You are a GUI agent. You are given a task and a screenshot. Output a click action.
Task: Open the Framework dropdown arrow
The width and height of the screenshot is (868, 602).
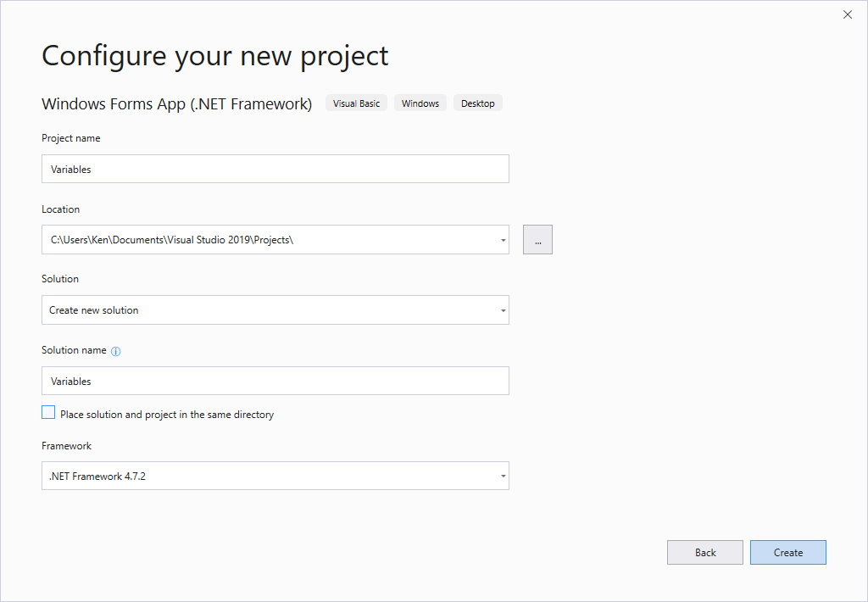(502, 476)
